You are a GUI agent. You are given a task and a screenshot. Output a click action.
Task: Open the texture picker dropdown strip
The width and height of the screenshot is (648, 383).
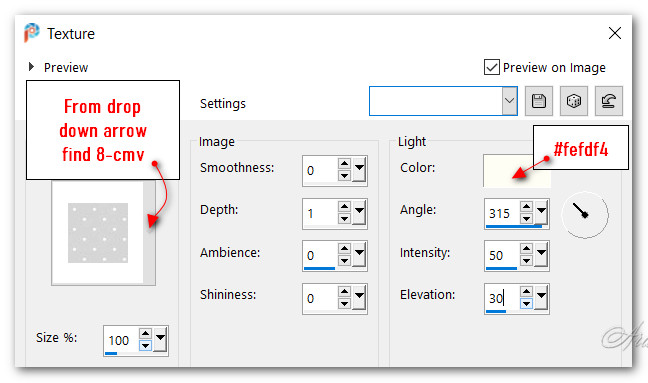coord(149,233)
